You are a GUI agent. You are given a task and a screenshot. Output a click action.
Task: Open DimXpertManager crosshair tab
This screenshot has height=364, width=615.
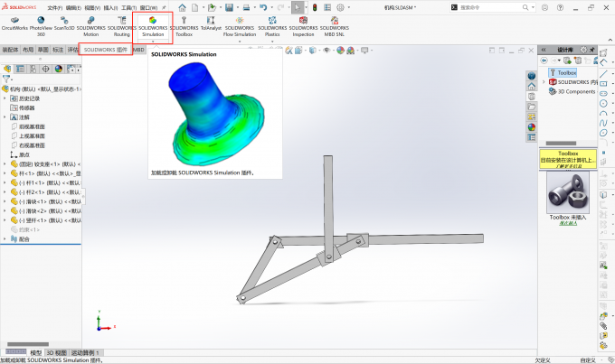(46, 69)
